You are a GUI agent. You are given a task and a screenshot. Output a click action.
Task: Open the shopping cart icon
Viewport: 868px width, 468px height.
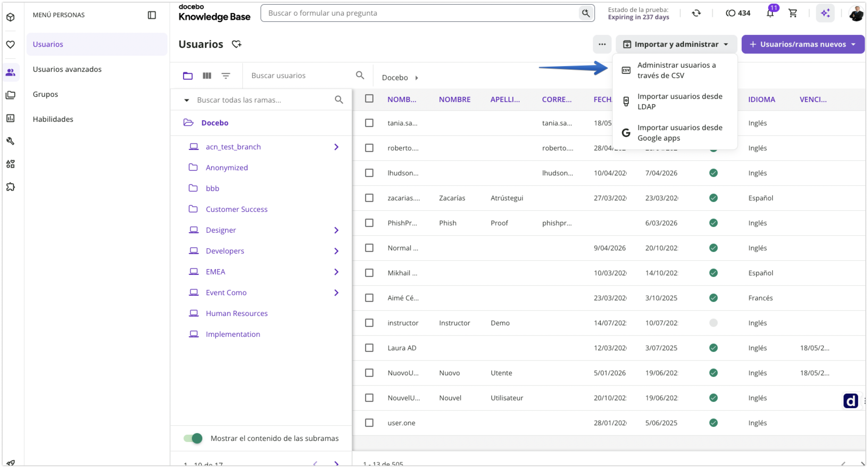[793, 13]
